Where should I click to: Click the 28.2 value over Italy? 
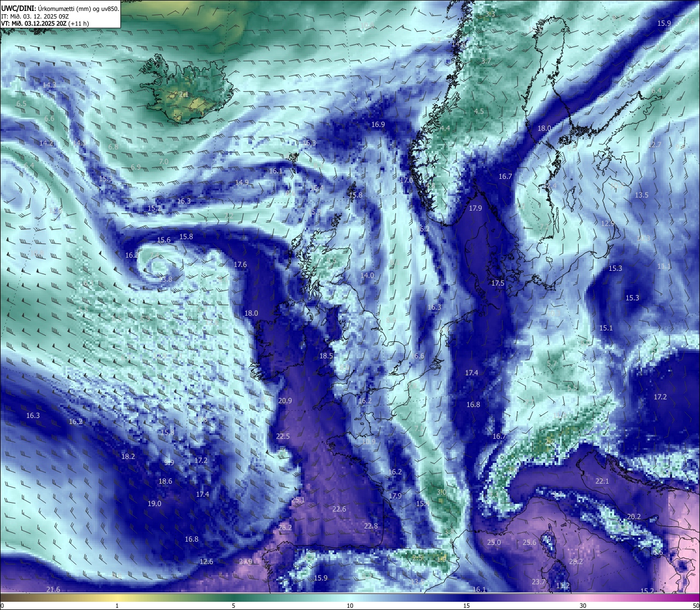pyautogui.click(x=576, y=561)
